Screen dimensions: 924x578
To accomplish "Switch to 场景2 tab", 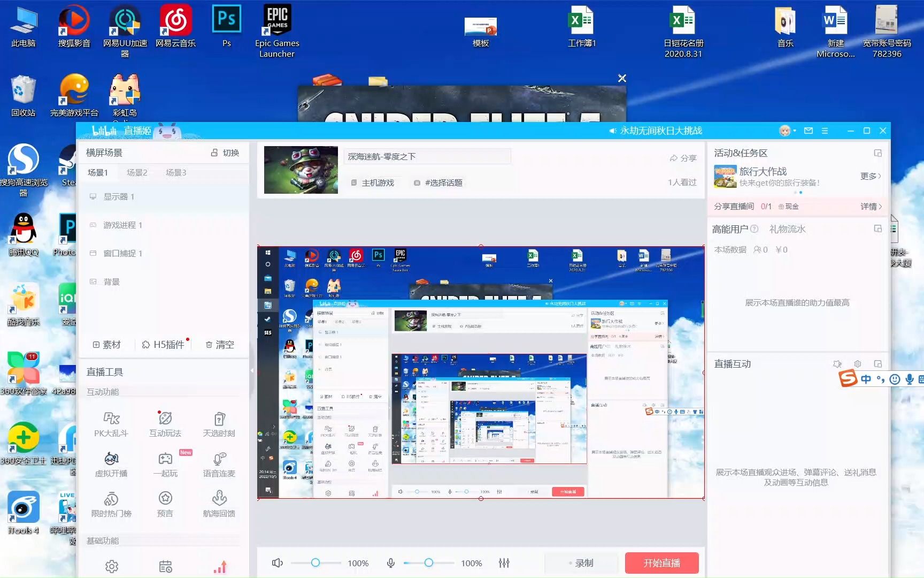I will (137, 172).
